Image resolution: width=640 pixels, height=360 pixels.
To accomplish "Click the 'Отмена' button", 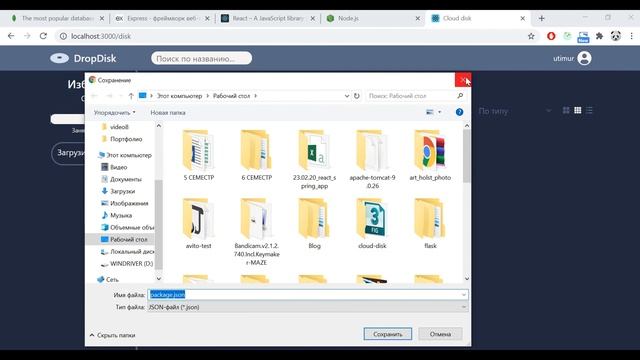I will [440, 334].
